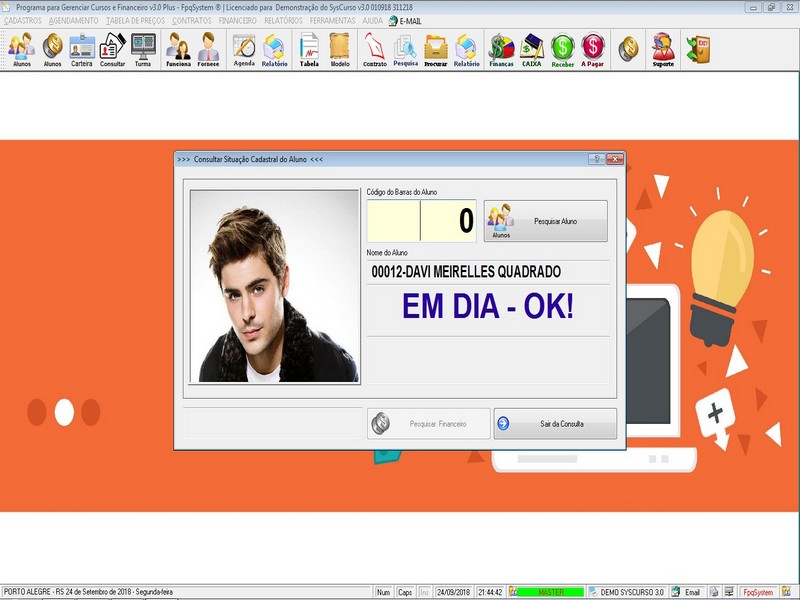Click the exit door icon in toolbar
This screenshot has height=600, width=800.
(698, 49)
